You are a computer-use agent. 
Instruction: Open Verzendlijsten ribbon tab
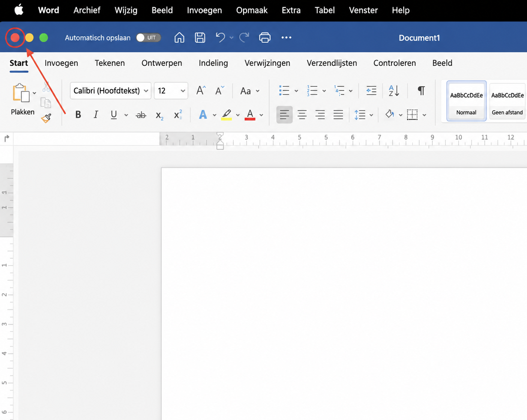[x=332, y=63]
